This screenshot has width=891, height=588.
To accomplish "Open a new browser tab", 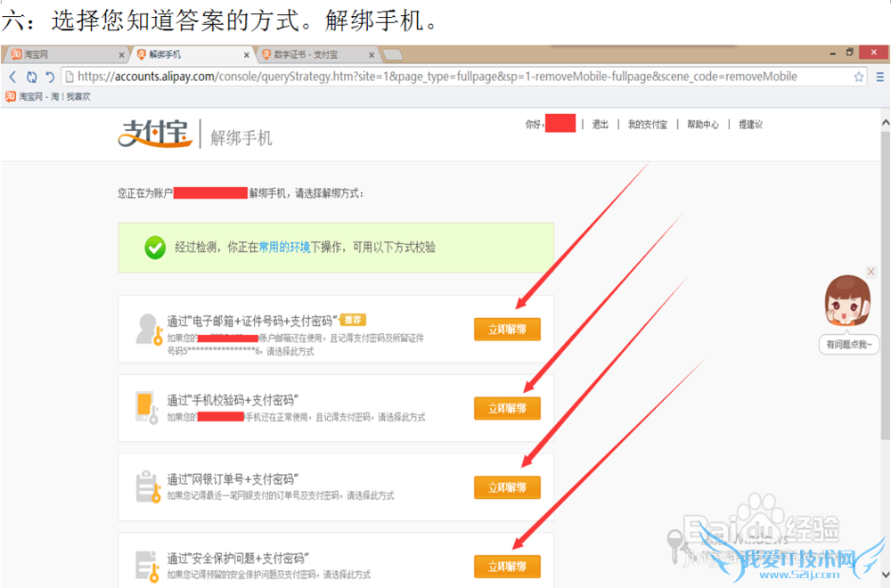I will tap(393, 55).
